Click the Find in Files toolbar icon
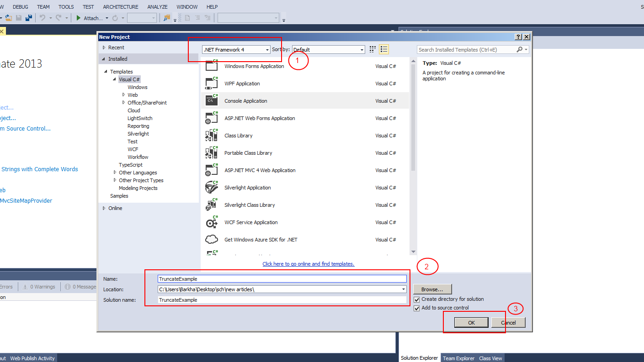 (167, 18)
